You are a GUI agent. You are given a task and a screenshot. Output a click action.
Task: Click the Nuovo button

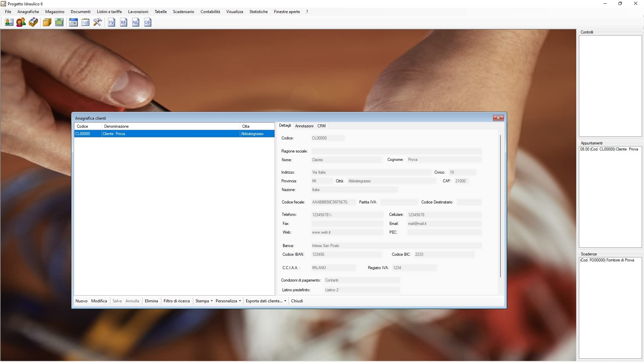click(x=82, y=301)
